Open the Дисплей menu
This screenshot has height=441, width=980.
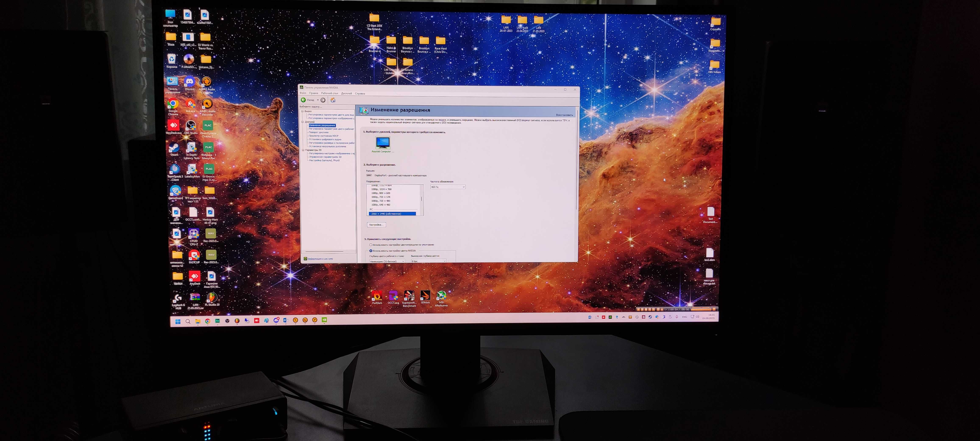click(346, 93)
